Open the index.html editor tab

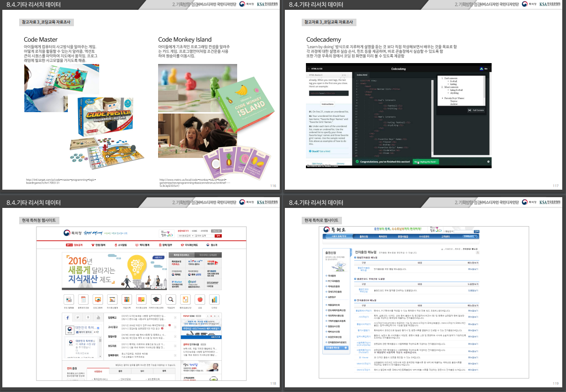pyautogui.click(x=363, y=75)
